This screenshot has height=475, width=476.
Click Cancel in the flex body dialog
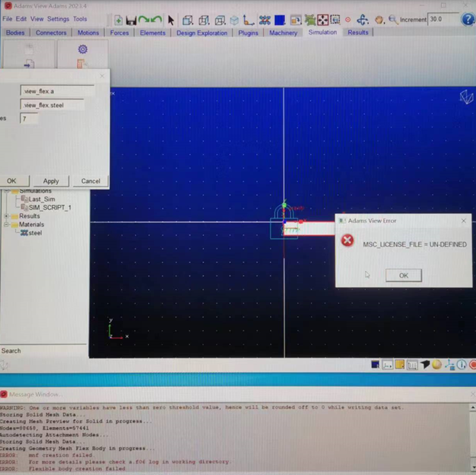point(90,181)
